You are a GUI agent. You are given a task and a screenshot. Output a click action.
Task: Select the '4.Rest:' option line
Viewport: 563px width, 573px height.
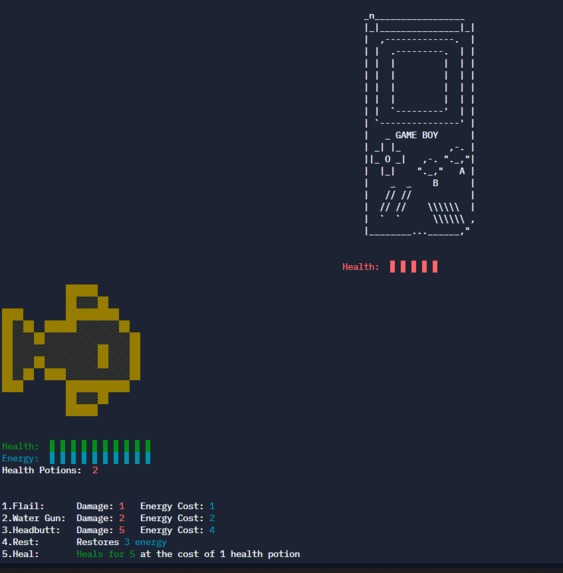84,542
